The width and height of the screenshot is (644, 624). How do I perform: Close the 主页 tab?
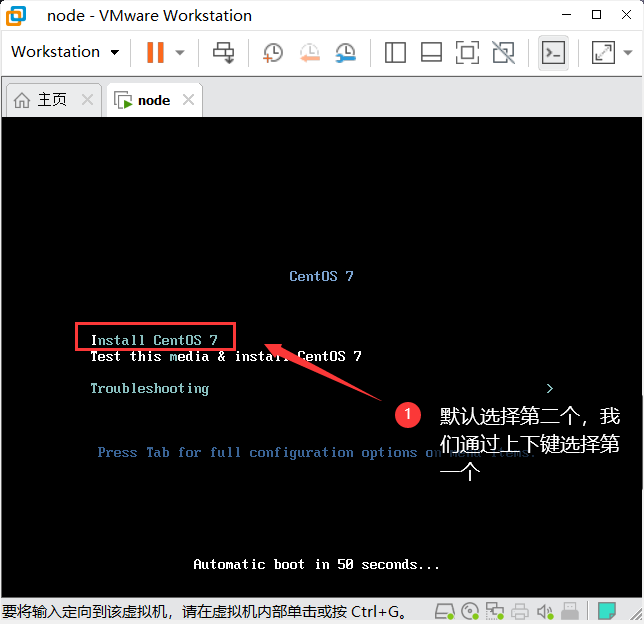pyautogui.click(x=87, y=99)
